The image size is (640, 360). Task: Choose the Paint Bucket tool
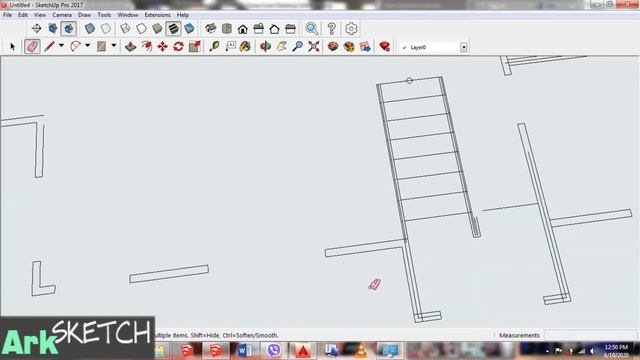[245, 46]
